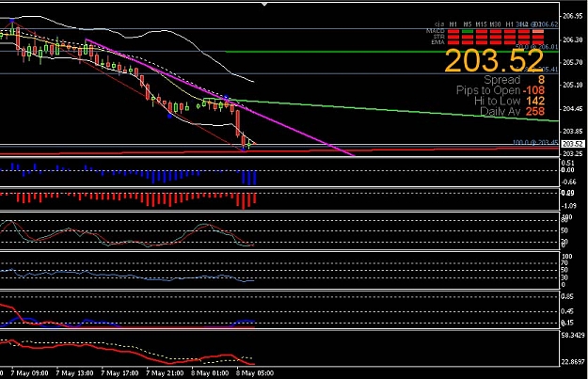Select the magenta downward trend line
This screenshot has width=588, height=379.
click(x=220, y=97)
